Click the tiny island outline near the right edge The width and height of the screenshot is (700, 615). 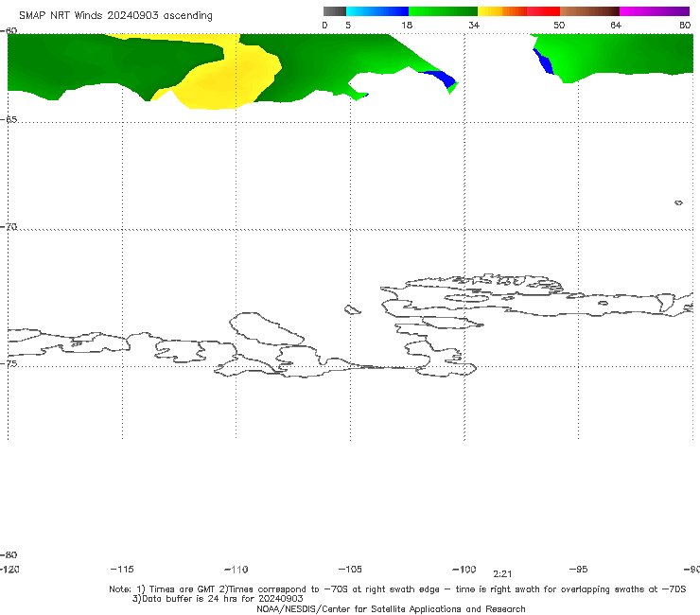click(678, 202)
